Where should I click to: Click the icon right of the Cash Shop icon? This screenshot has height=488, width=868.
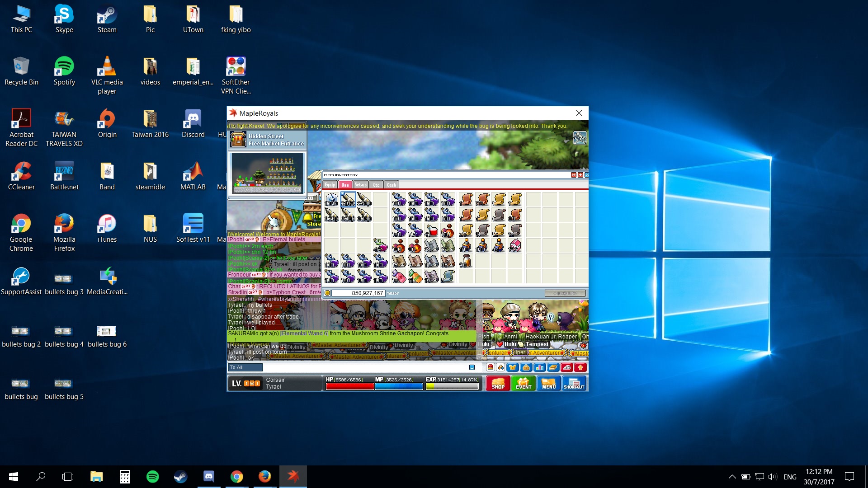tap(500, 367)
